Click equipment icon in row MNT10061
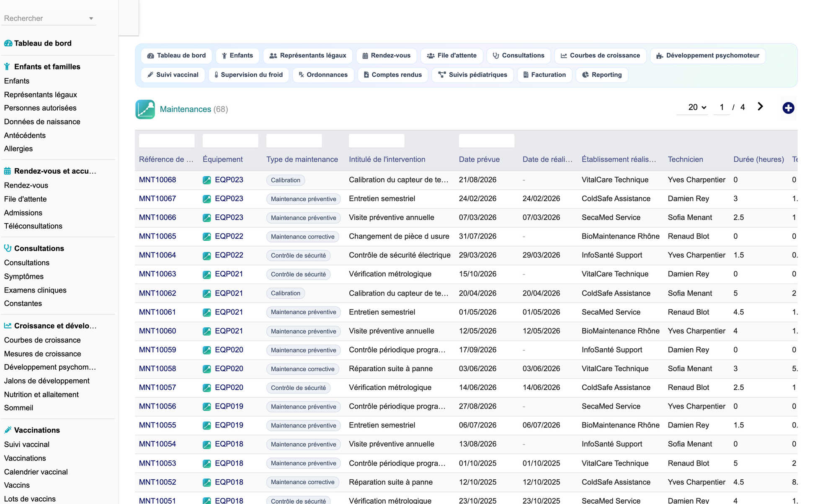 click(207, 312)
